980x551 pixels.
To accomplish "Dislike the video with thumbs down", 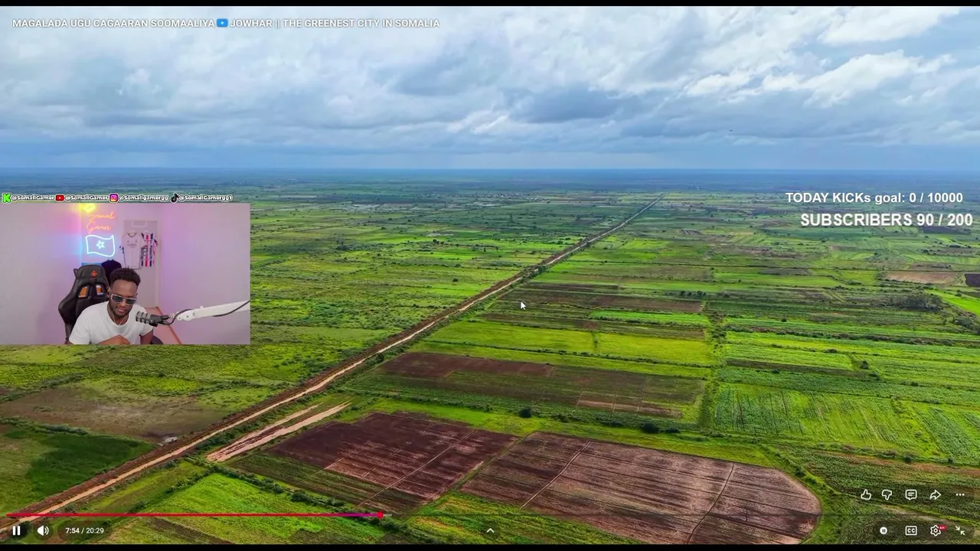I will pos(887,495).
